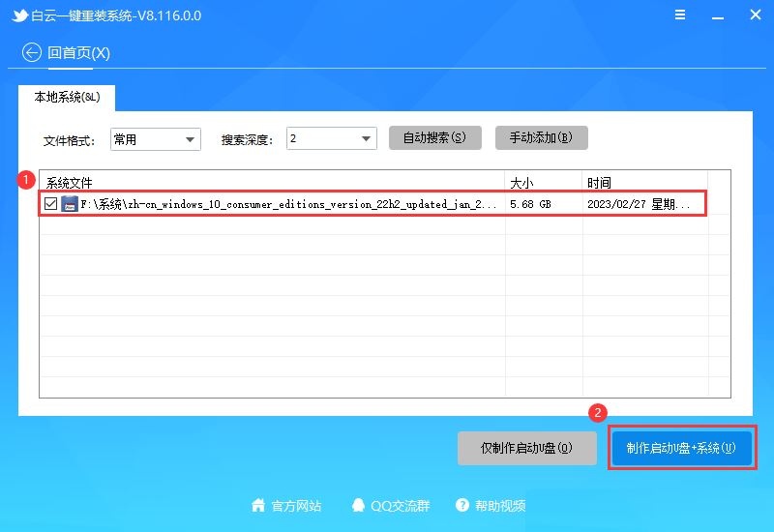This screenshot has width=774, height=532.
Task: Close the 白云一键重装系统 window
Action: pos(756,15)
